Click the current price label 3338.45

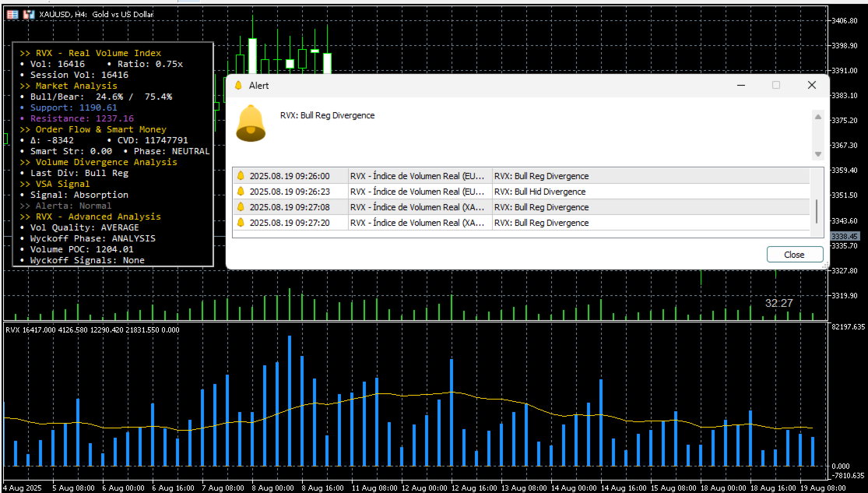[x=844, y=236]
